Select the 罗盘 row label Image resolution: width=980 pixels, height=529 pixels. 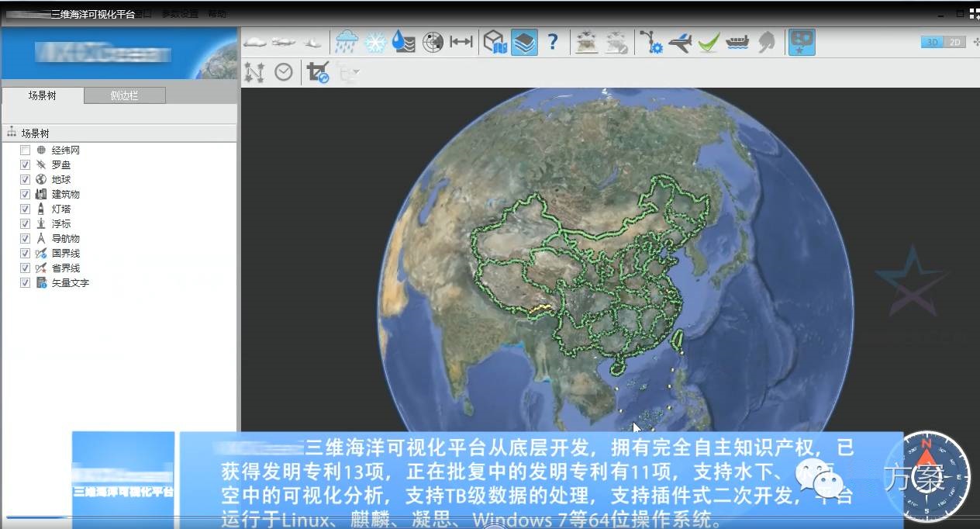[61, 165]
